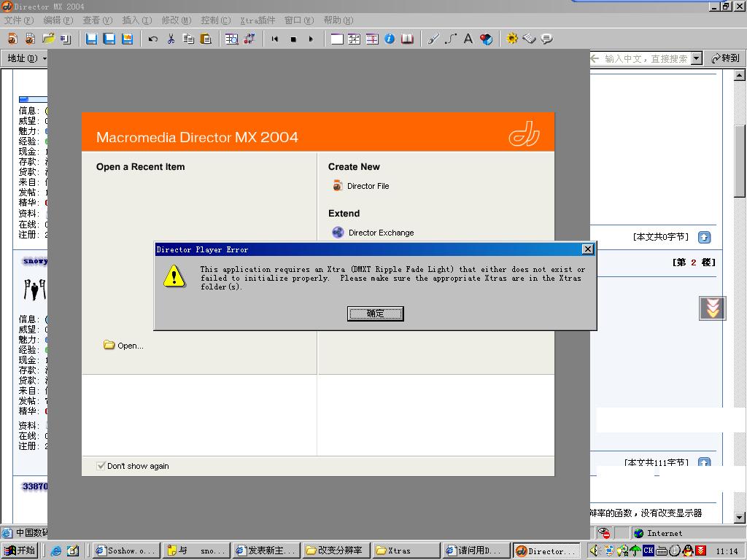
Task: Stop the movie playback
Action: [x=293, y=39]
